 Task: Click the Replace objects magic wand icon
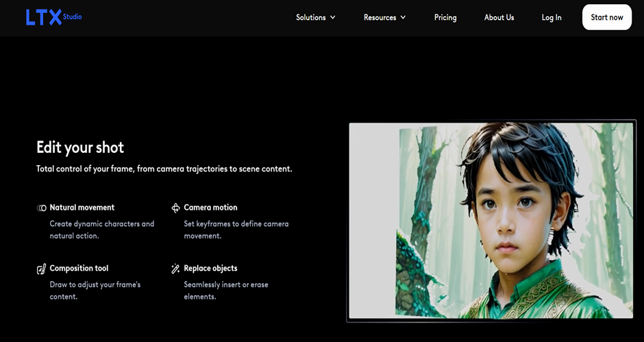[x=175, y=269]
